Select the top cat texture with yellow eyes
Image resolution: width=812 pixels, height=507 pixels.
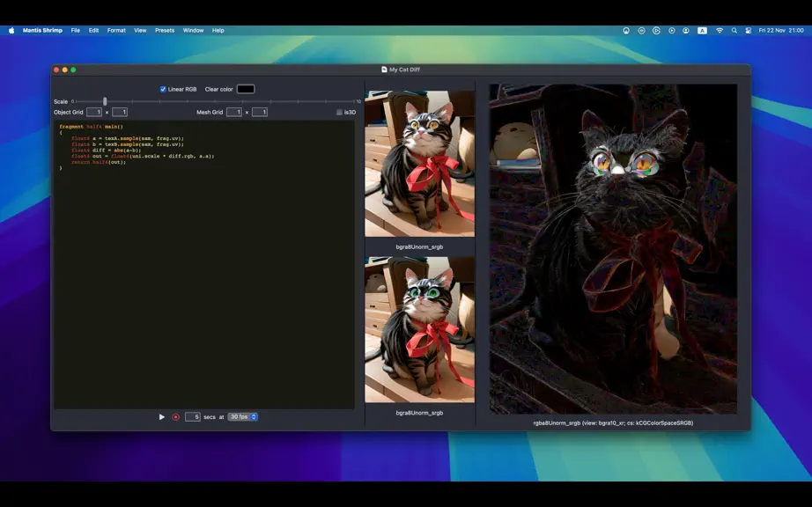pos(419,164)
